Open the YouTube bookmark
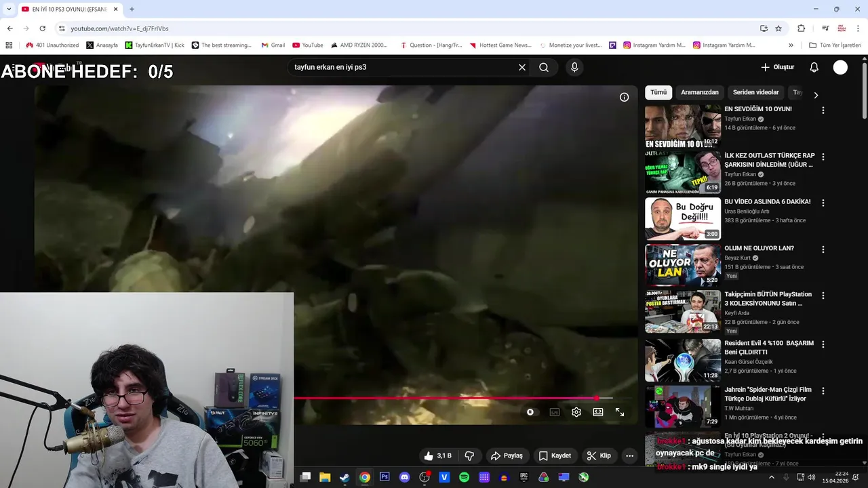The width and height of the screenshot is (868, 488). pyautogui.click(x=308, y=45)
